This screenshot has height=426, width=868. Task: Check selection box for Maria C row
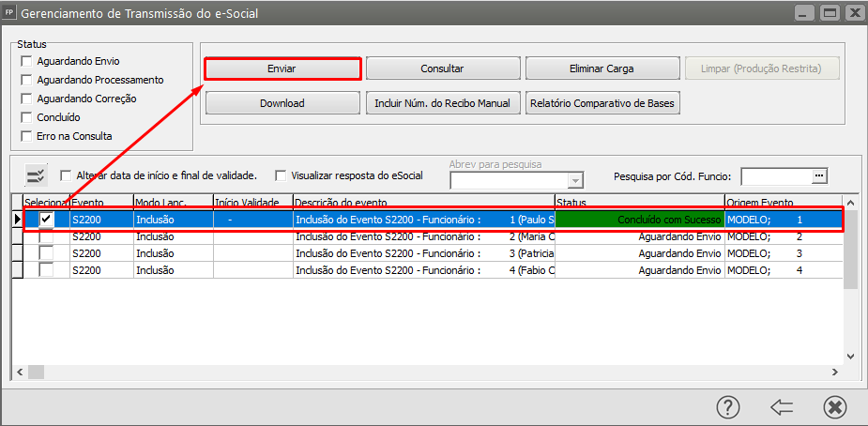pos(47,236)
